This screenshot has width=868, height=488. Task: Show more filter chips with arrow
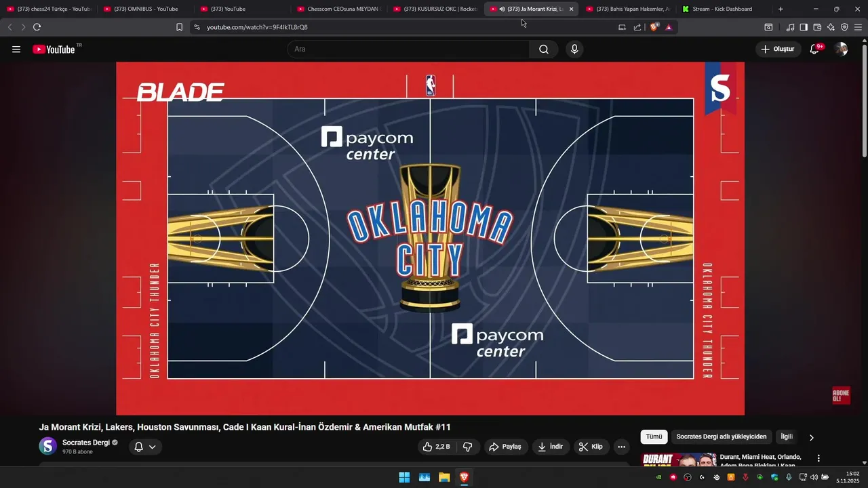pos(811,437)
